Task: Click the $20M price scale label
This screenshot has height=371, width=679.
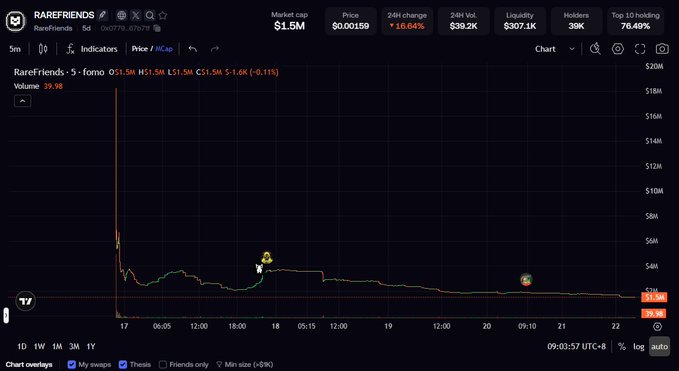Action: [x=654, y=66]
